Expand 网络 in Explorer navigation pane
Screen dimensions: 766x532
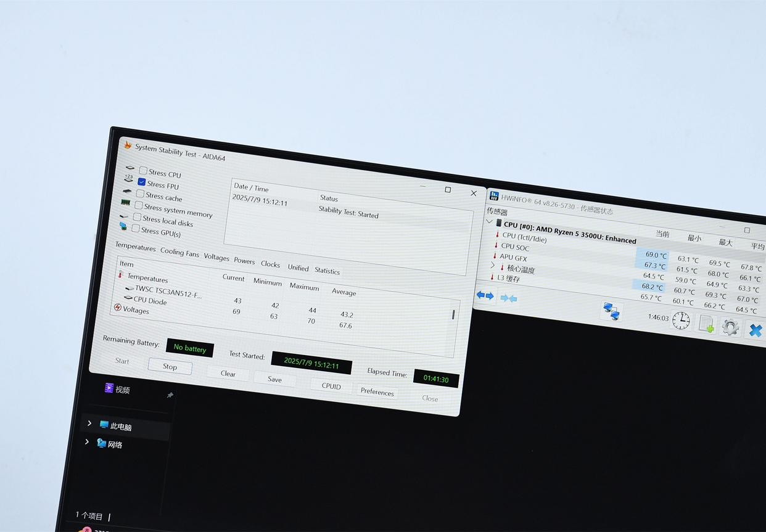[x=86, y=441]
